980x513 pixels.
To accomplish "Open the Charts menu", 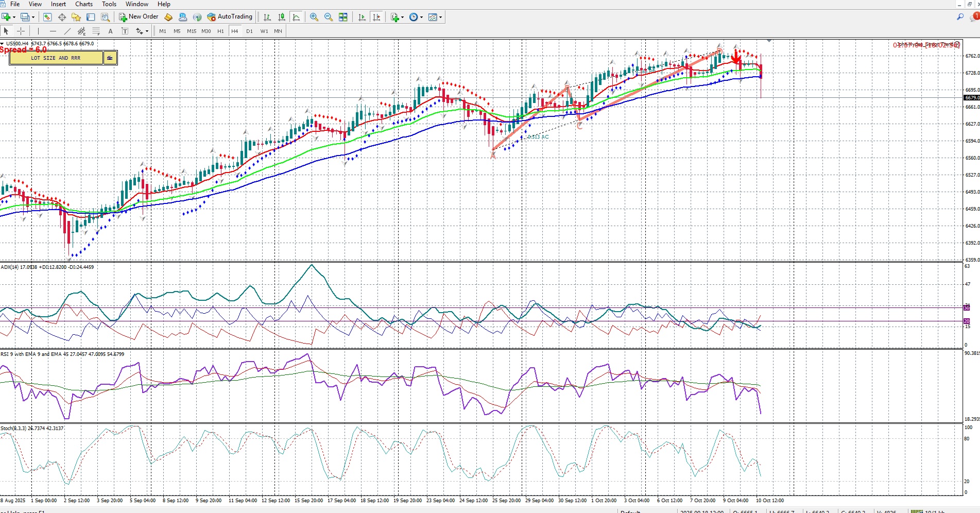I will coord(84,4).
